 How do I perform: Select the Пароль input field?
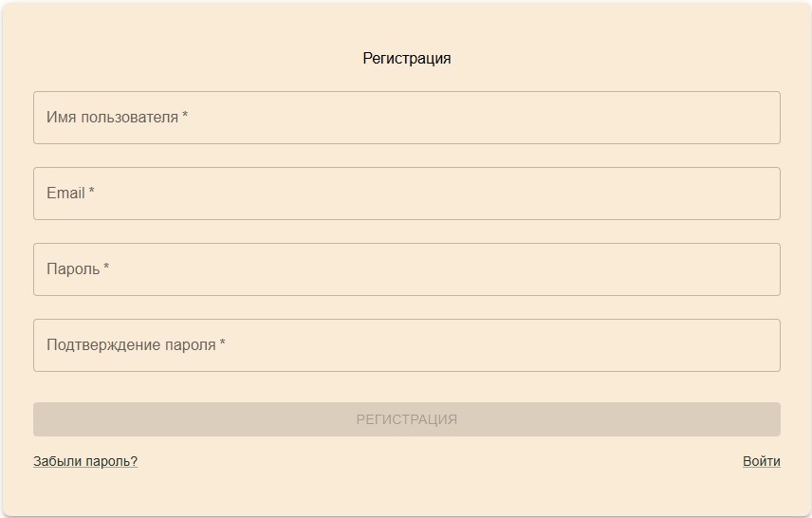(406, 269)
